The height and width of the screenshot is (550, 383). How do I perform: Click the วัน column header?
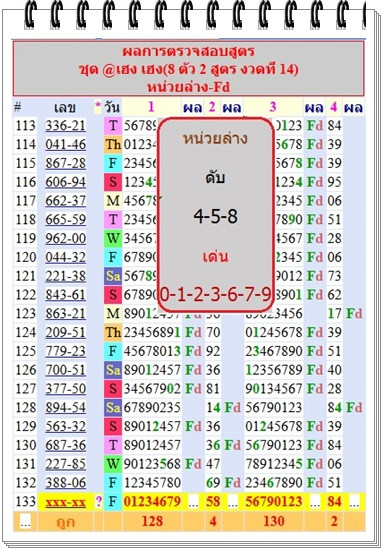click(112, 107)
